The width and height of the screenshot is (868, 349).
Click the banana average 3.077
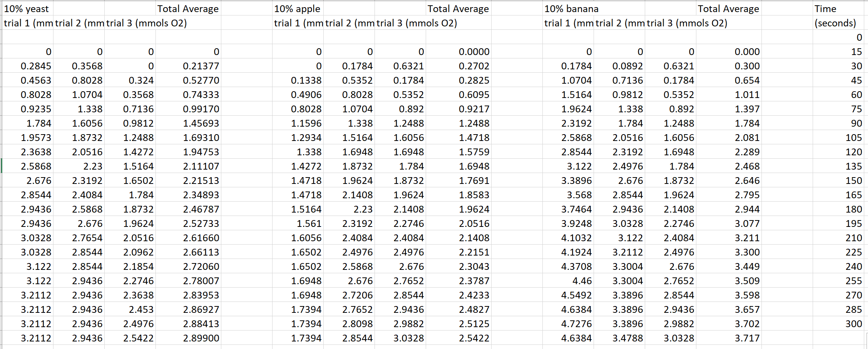[729, 223]
